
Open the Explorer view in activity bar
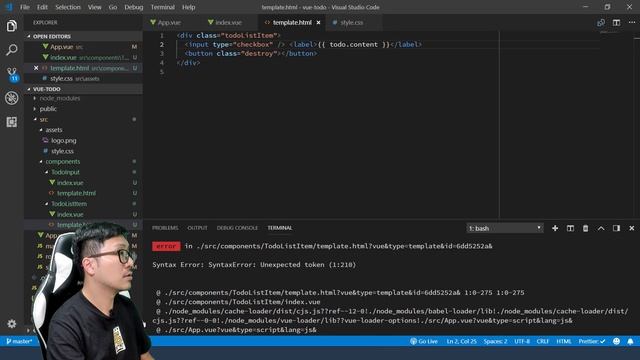pyautogui.click(x=11, y=26)
